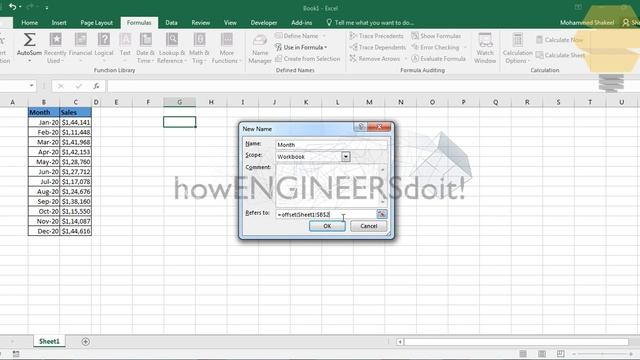This screenshot has height=360, width=640.
Task: Click the collapse dialog range selector icon
Action: coord(382,214)
